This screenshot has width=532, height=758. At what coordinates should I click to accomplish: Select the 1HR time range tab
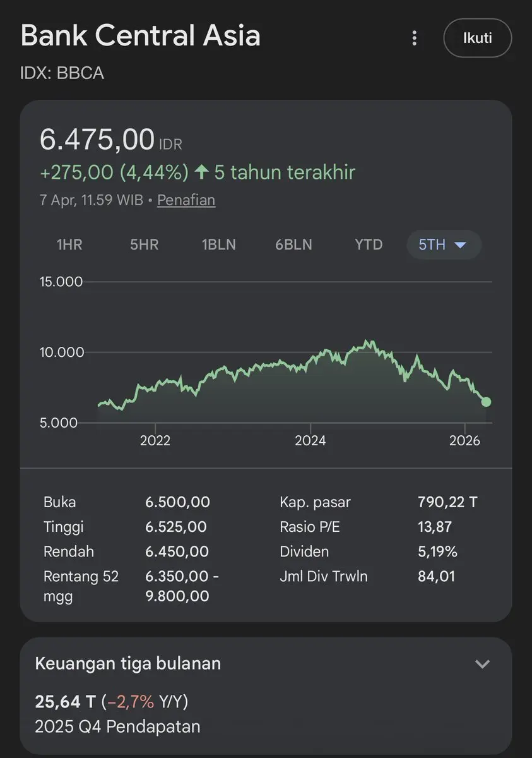(69, 244)
